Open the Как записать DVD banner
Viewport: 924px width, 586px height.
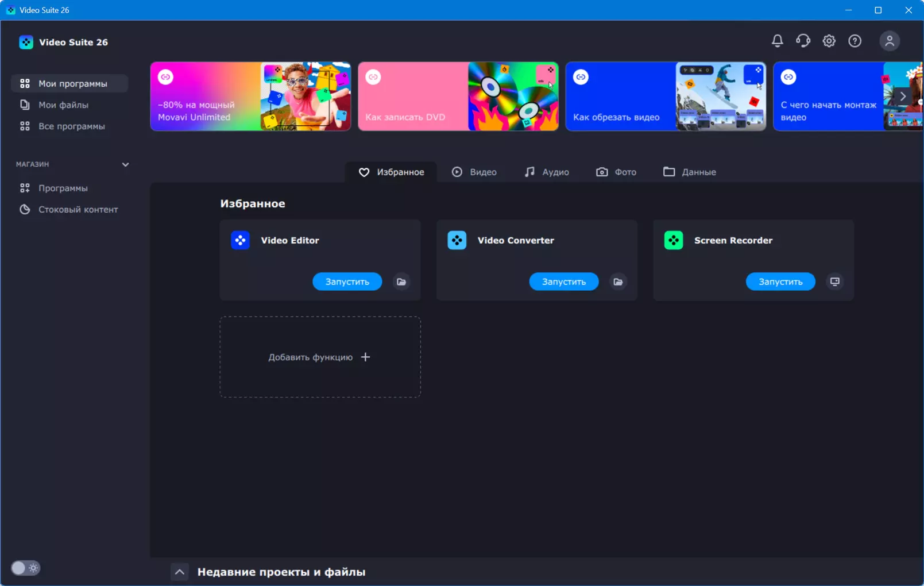point(458,97)
